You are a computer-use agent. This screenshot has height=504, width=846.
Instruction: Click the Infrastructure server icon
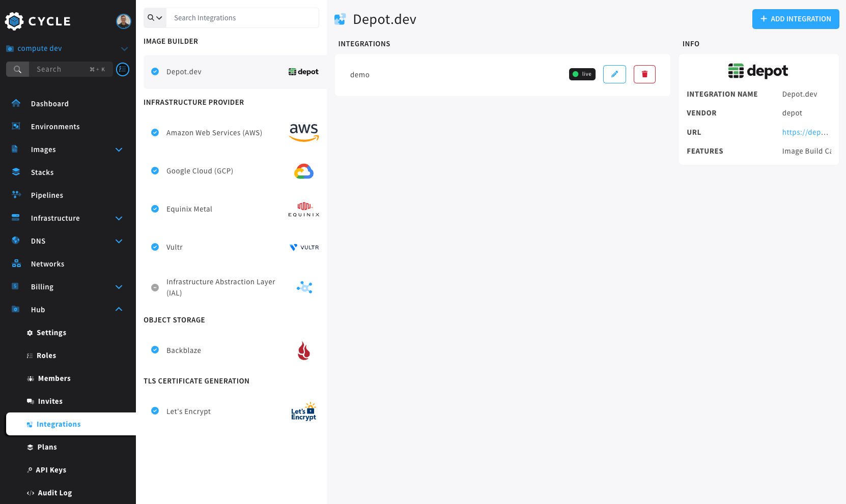[x=16, y=218]
